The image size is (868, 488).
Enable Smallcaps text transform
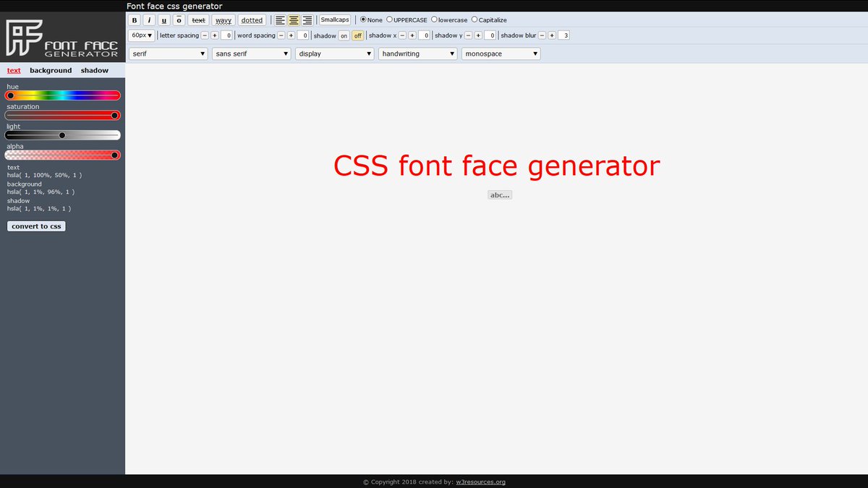pos(334,20)
